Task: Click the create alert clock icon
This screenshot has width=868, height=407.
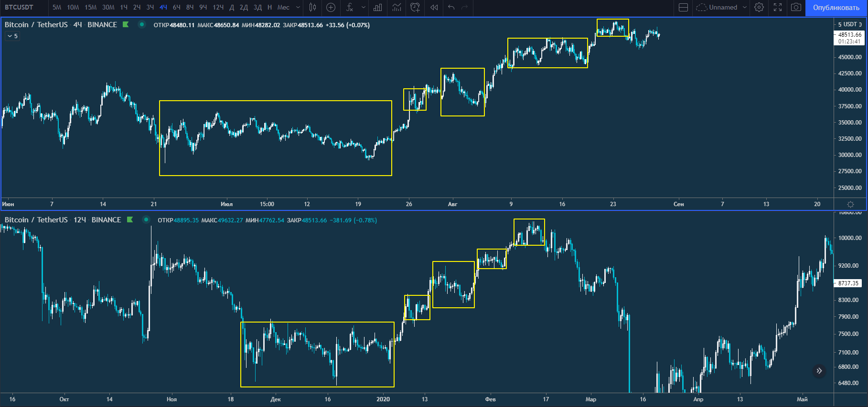Action: 415,7
